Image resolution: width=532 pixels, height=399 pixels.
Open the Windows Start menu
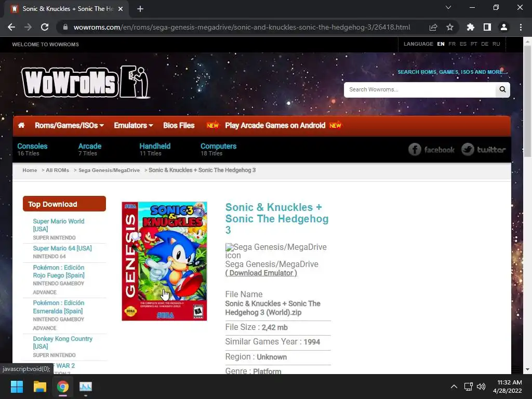17,387
